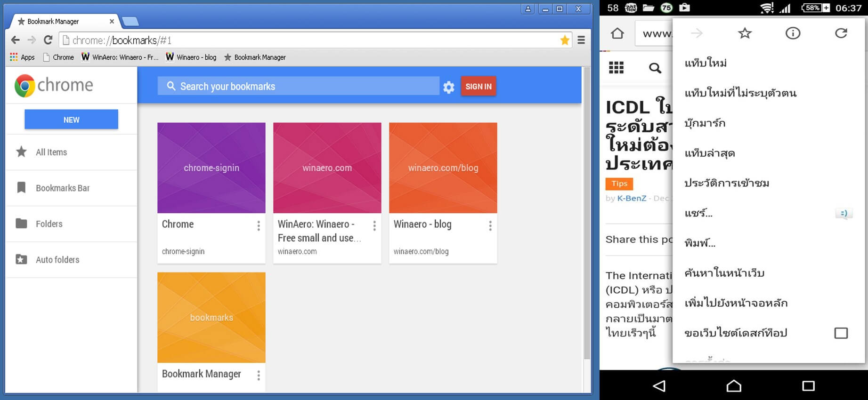Click the yellow bookmarks thumbnail
Image resolution: width=868 pixels, height=400 pixels.
pos(211,318)
